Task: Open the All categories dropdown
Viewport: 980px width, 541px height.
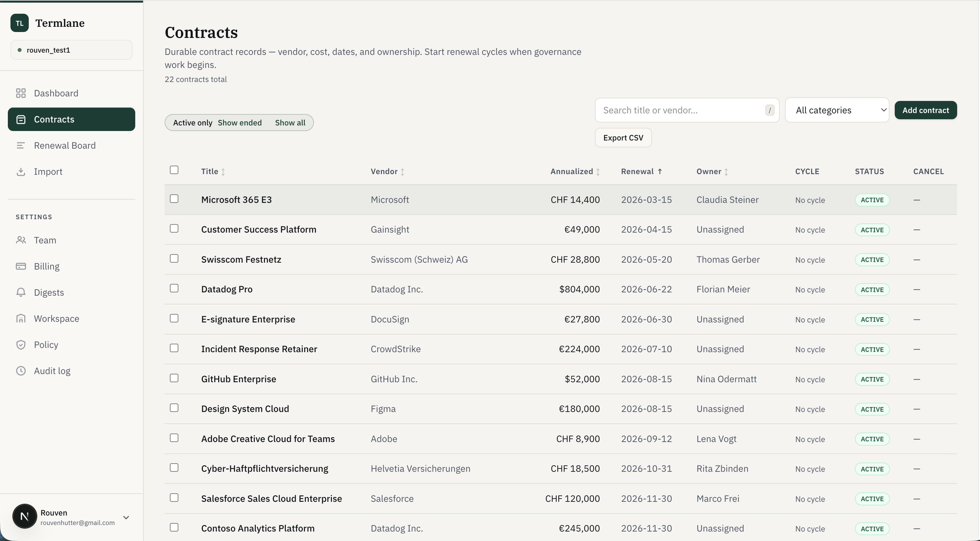Action: point(837,110)
